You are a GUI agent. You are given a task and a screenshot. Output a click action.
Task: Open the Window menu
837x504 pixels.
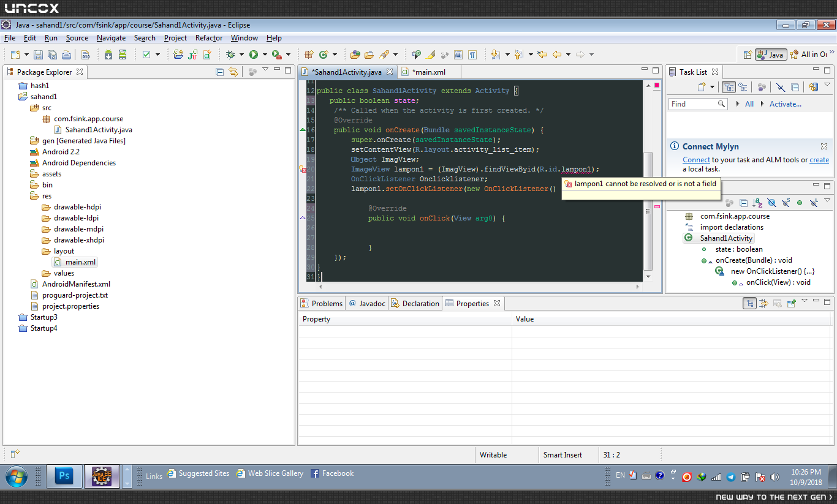point(244,38)
